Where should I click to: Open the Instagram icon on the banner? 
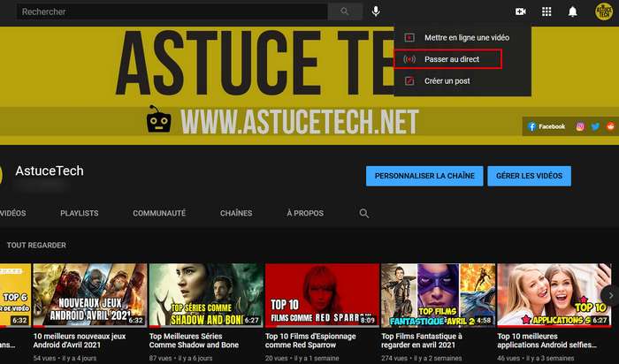point(580,126)
